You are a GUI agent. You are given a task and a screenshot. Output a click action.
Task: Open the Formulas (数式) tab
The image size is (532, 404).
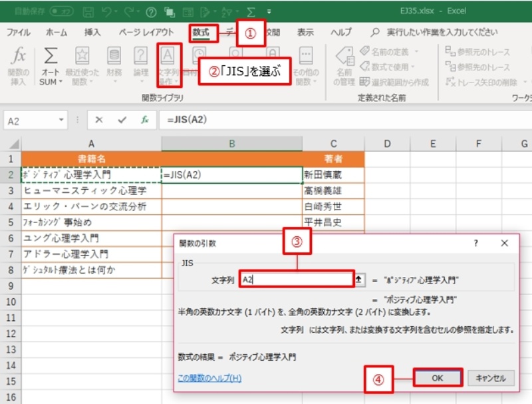pyautogui.click(x=201, y=32)
